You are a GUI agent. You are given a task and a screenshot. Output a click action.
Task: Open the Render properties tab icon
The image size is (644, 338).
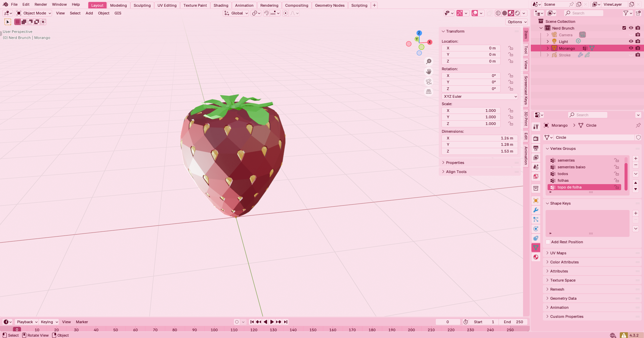[536, 138]
